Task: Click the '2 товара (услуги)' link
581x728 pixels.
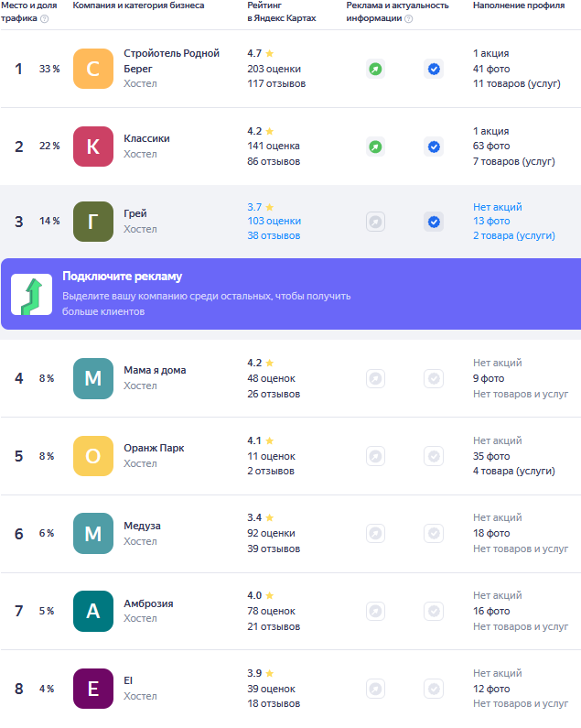Action: [513, 235]
